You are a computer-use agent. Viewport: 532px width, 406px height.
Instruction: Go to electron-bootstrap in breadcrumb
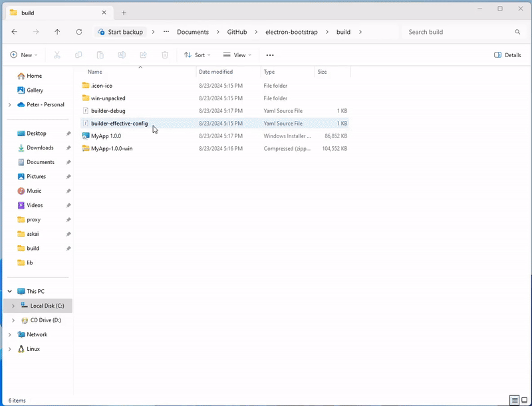[291, 32]
